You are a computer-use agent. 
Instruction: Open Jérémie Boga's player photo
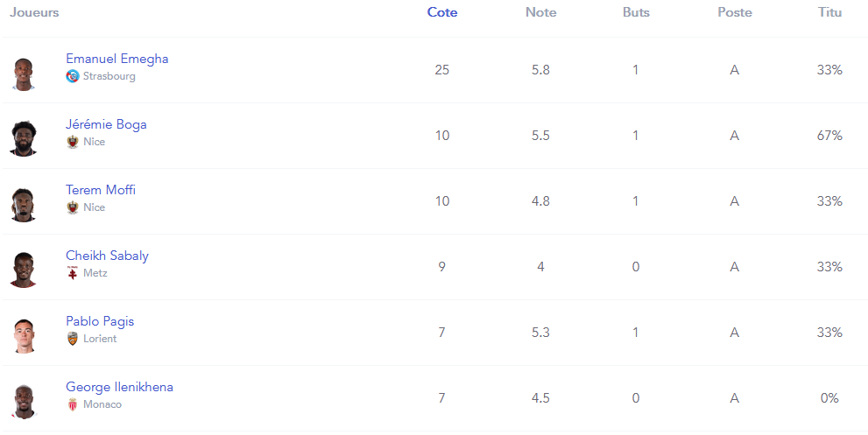(x=24, y=138)
